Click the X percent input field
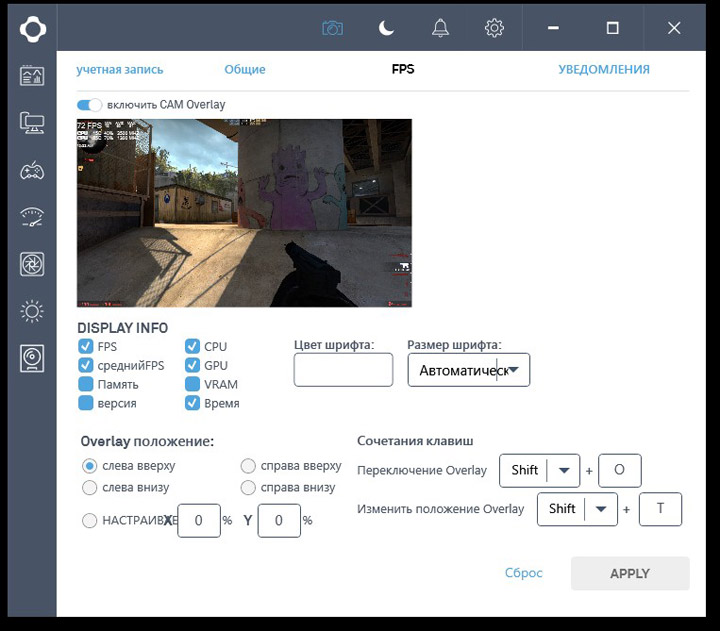 coord(199,520)
